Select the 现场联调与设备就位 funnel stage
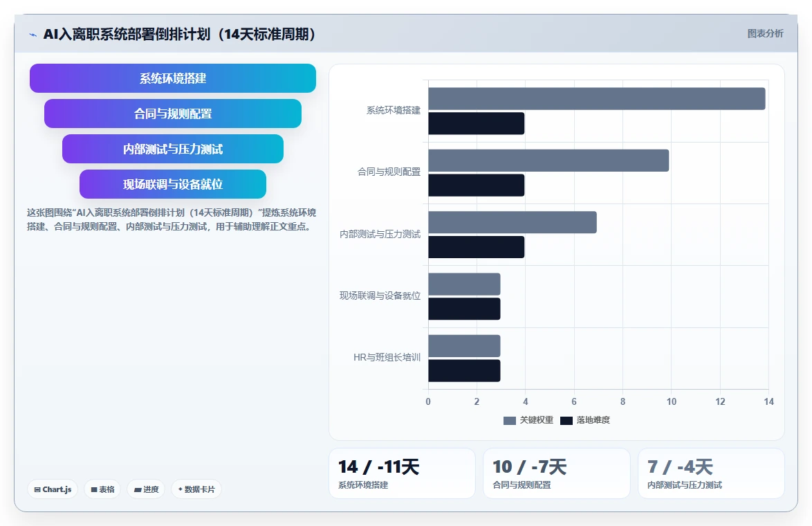Image resolution: width=812 pixels, height=526 pixels. (x=173, y=184)
